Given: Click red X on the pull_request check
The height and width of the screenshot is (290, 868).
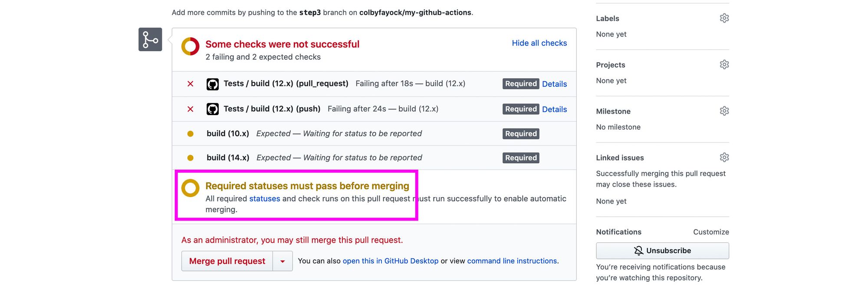Looking at the screenshot, I should 190,84.
